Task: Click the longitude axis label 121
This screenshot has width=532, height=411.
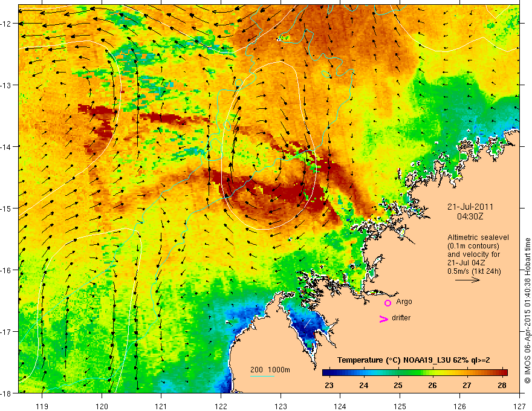Action: [161, 406]
